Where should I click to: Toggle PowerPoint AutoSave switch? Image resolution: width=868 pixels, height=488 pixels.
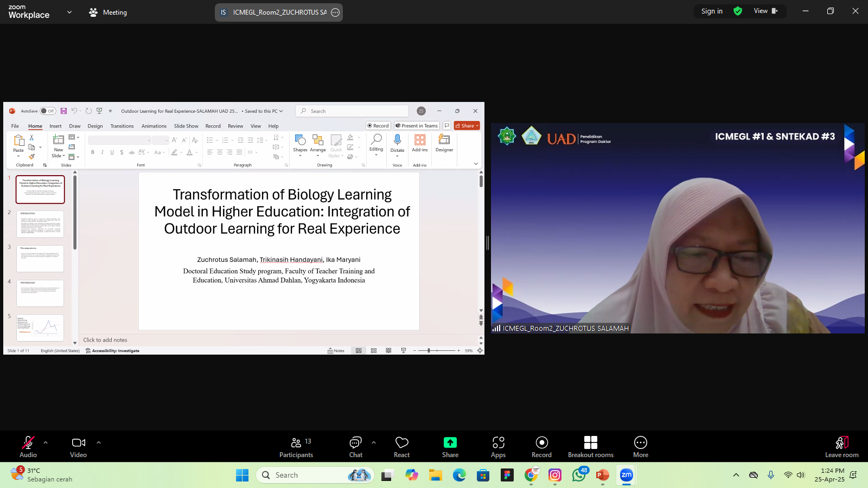48,111
